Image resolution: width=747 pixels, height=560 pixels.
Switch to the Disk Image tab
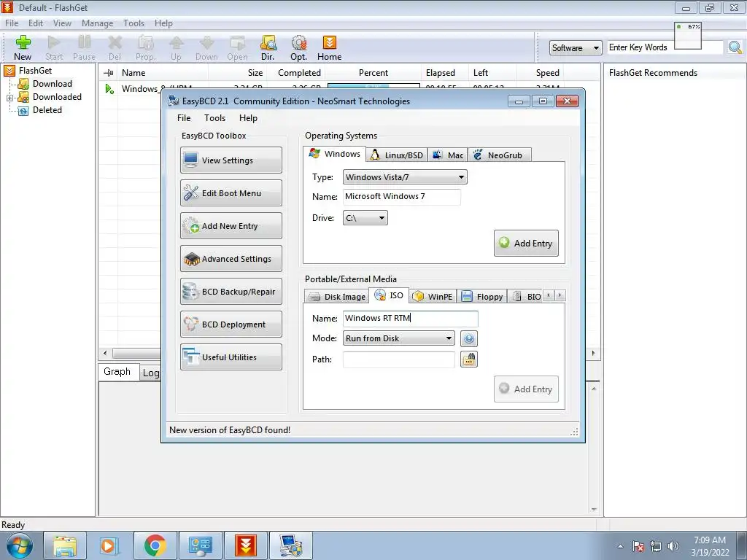coord(337,297)
